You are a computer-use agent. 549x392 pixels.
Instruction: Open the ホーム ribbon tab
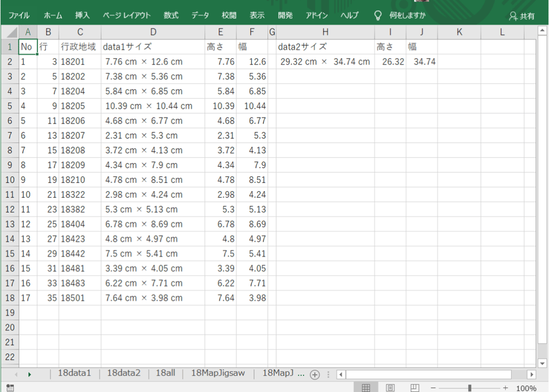tap(53, 15)
